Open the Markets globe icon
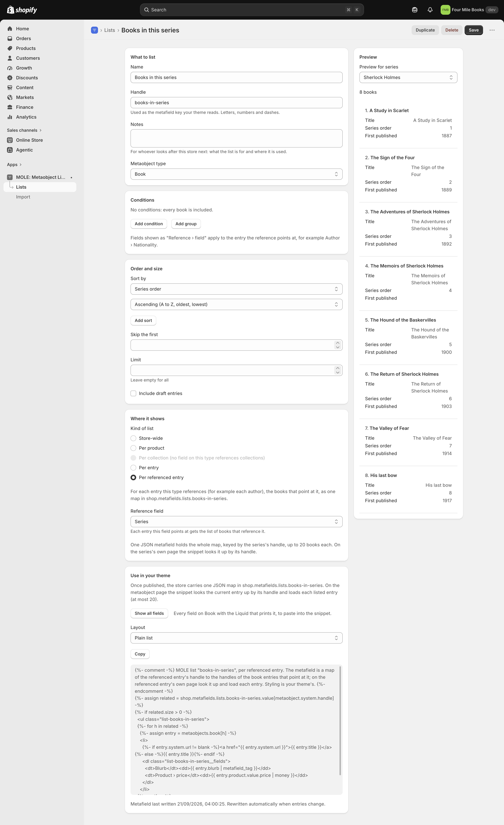The height and width of the screenshot is (825, 504). click(x=10, y=97)
